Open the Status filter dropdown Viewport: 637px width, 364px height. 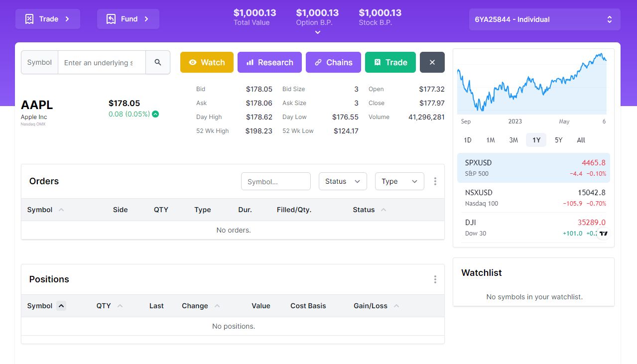pos(343,181)
